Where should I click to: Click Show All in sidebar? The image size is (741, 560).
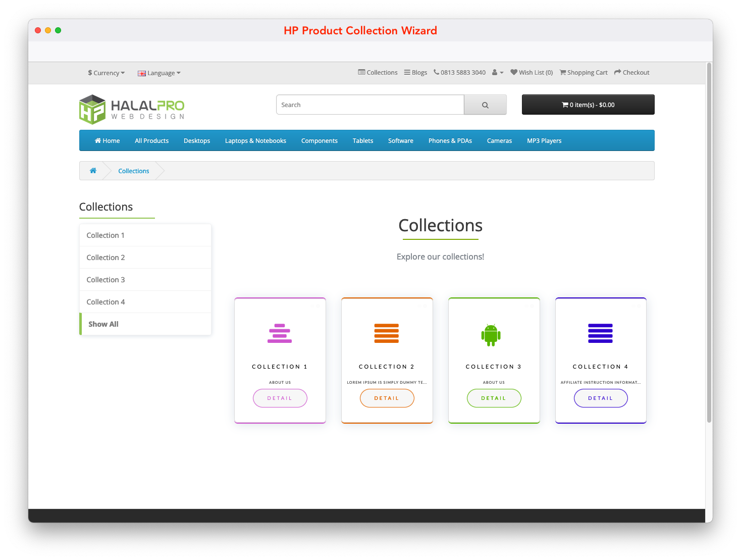103,324
